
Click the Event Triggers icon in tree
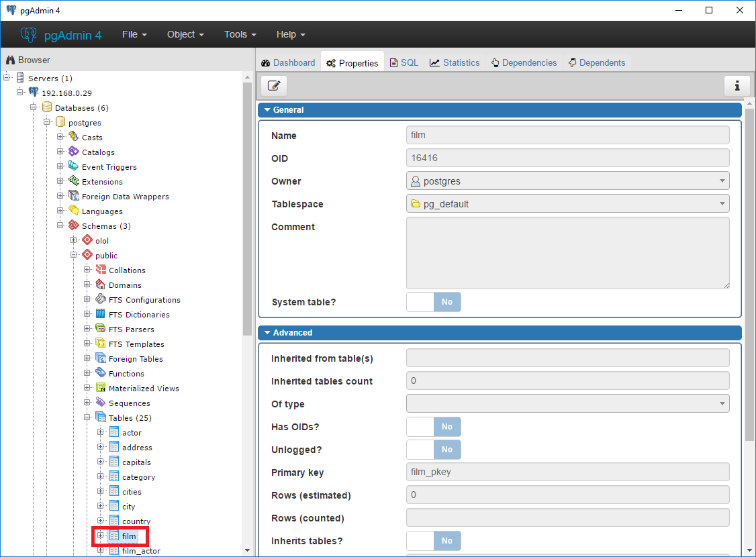pyautogui.click(x=74, y=166)
